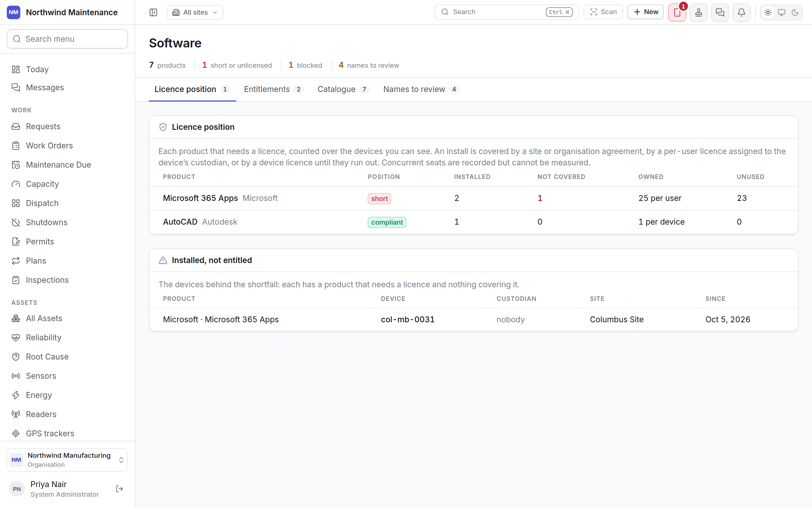This screenshot has height=508, width=812.
Task: Open the notifications bell
Action: 742,12
